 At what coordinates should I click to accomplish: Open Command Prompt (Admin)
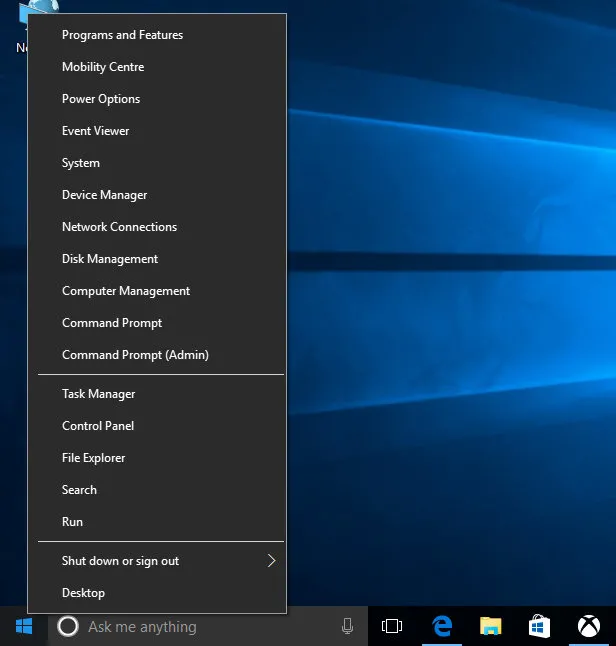point(135,355)
